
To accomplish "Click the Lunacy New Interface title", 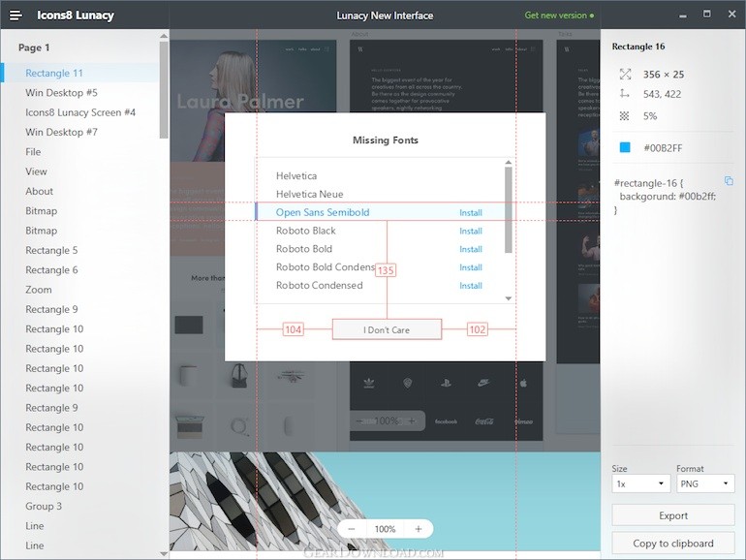I will 385,16.
